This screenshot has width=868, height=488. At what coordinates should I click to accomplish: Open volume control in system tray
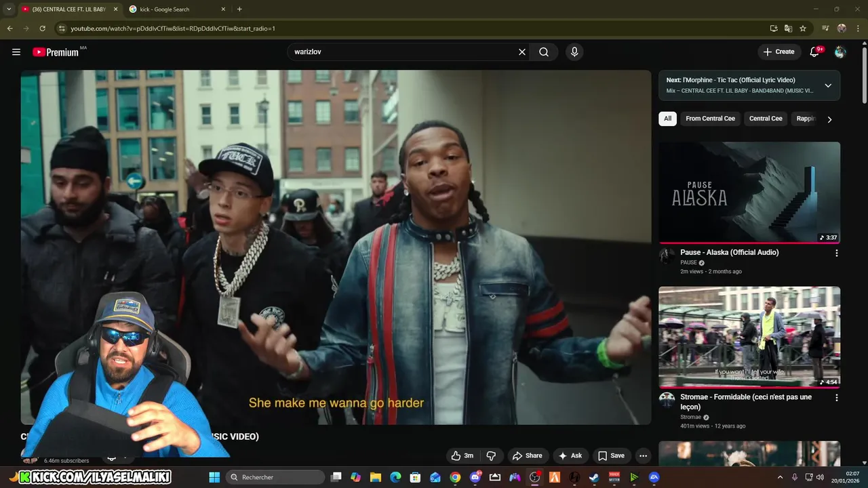click(x=821, y=477)
